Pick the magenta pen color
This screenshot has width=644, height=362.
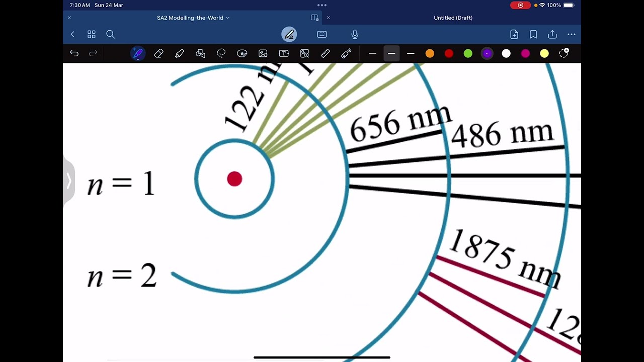tap(525, 53)
